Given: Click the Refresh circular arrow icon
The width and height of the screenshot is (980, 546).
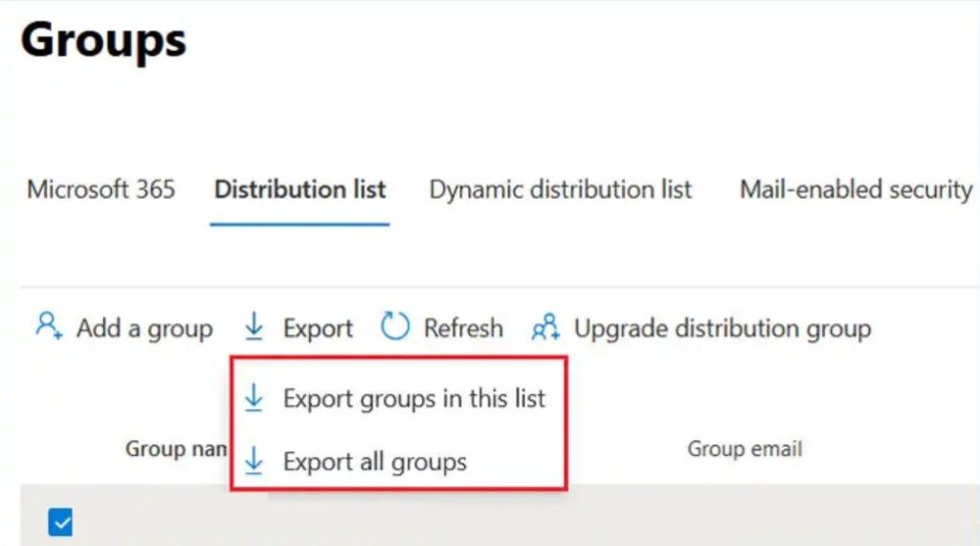Looking at the screenshot, I should pos(395,326).
